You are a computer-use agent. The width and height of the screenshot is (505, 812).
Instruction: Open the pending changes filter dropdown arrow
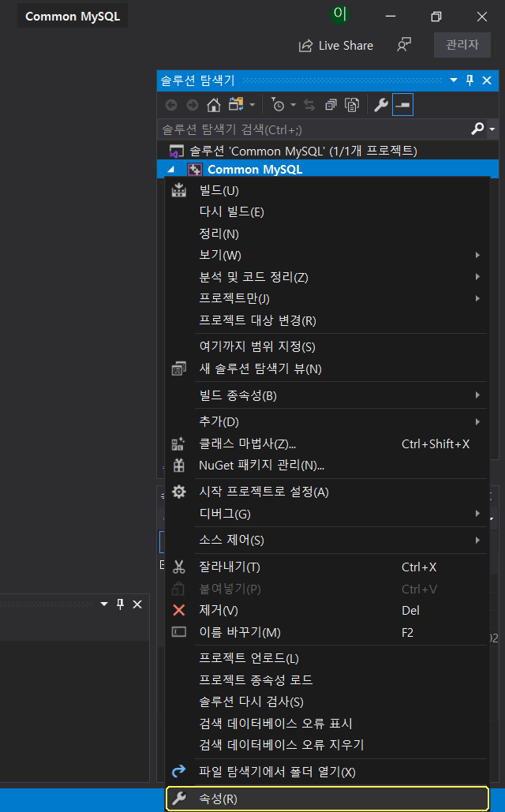294,105
